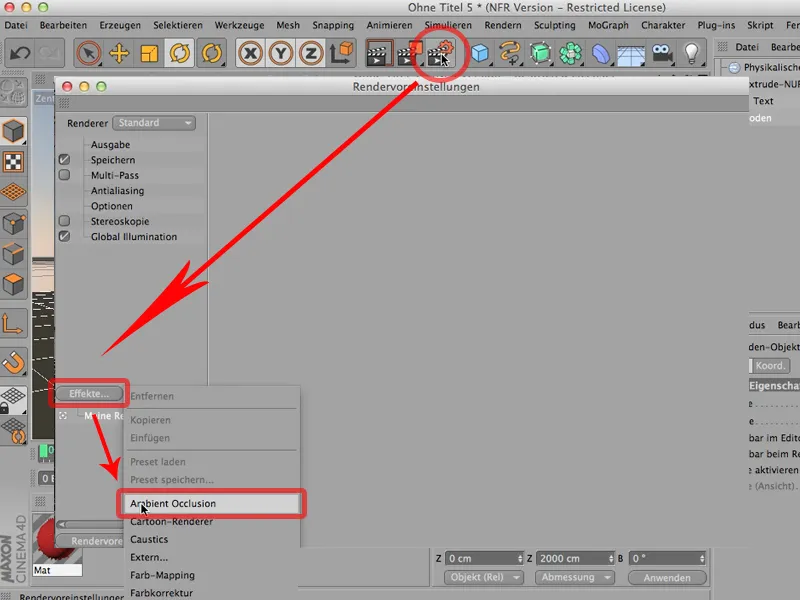800x600 pixels.
Task: Select the Live Selection tool
Action: 88,53
